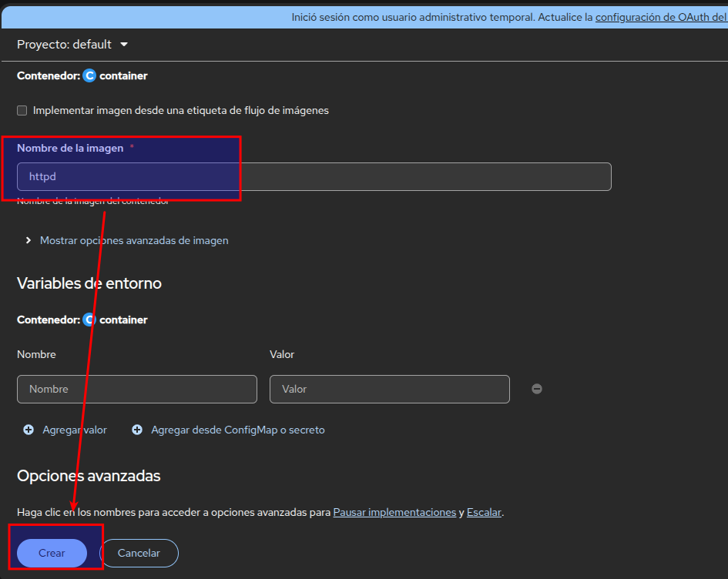Image resolution: width=728 pixels, height=579 pixels.
Task: Click plus icon for Agregar desde ConfigMap
Action: click(x=137, y=430)
